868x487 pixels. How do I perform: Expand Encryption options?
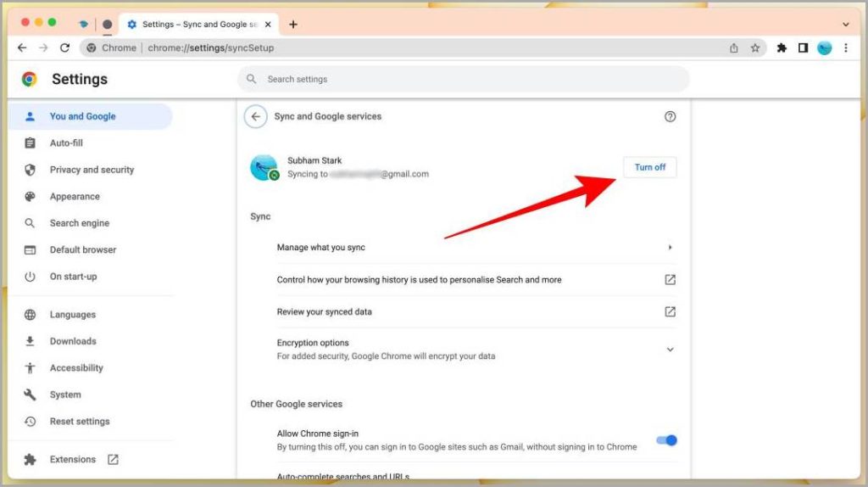[x=476, y=350]
